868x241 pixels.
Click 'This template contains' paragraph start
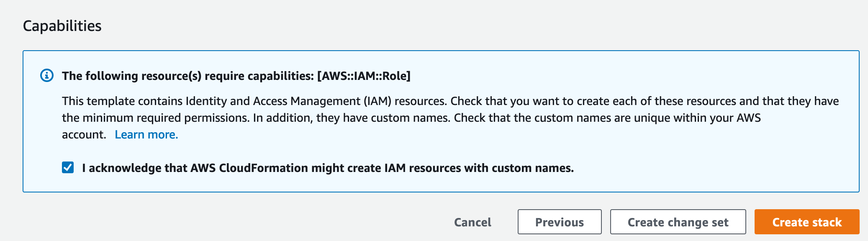pyautogui.click(x=122, y=101)
